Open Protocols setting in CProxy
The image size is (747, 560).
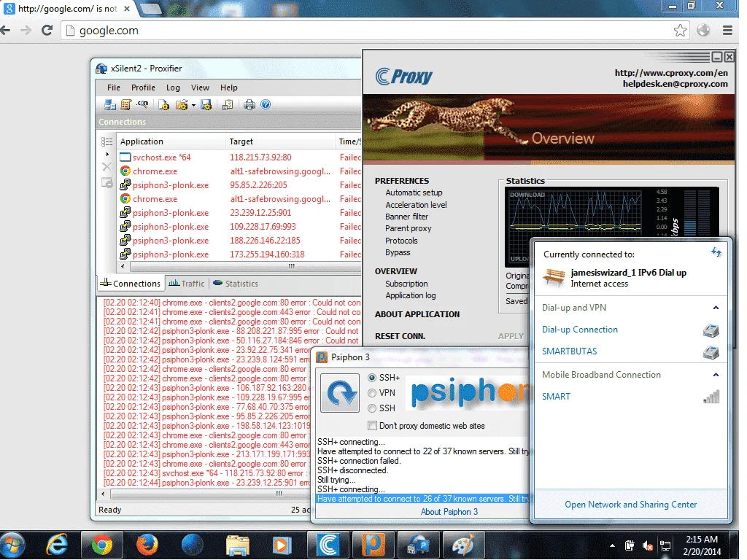tap(401, 241)
